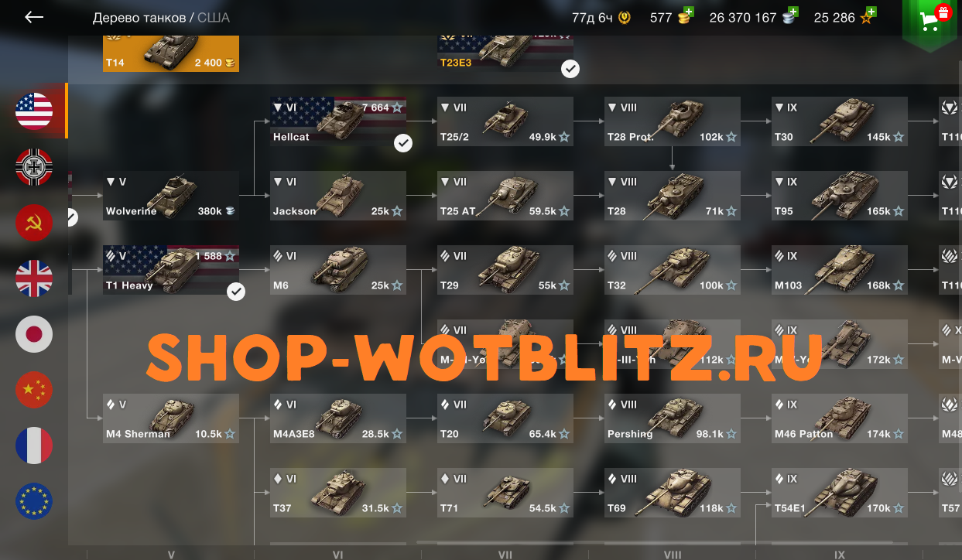Go back using the arrow icon
The width and height of the screenshot is (962, 560).
pyautogui.click(x=34, y=17)
